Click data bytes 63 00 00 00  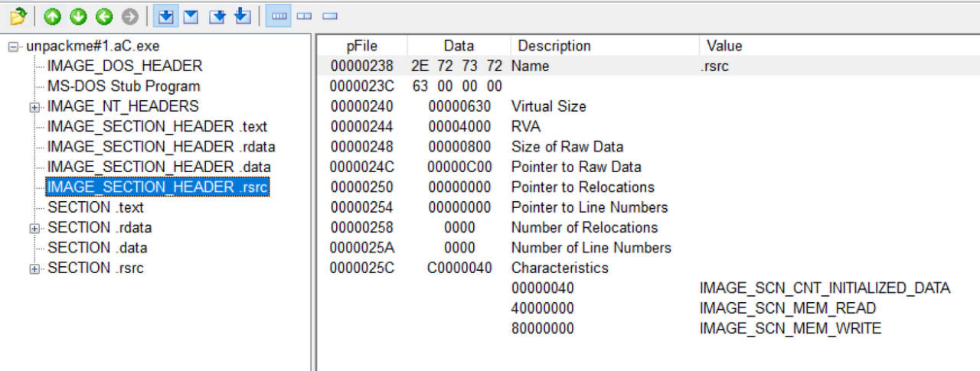pos(457,86)
